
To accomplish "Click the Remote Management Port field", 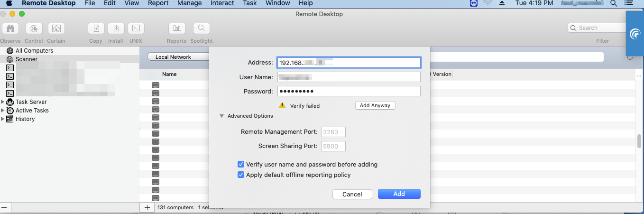I will tap(333, 132).
